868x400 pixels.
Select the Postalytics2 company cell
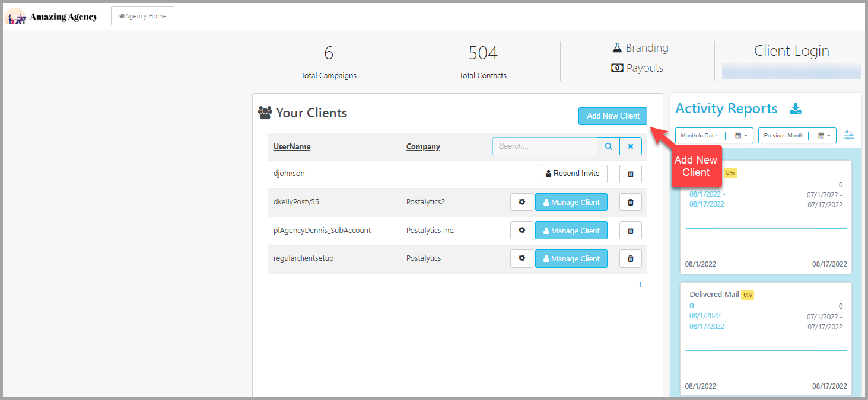pyautogui.click(x=425, y=202)
